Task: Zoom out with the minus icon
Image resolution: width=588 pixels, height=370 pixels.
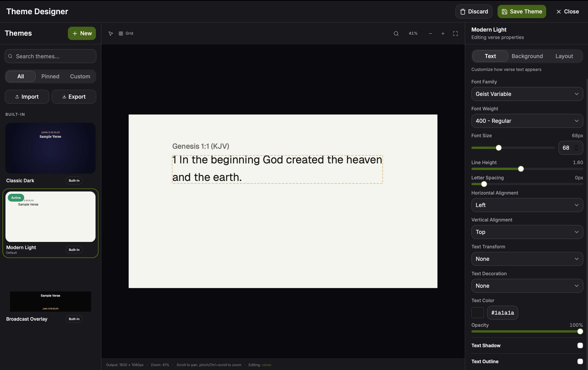Action: pos(430,34)
